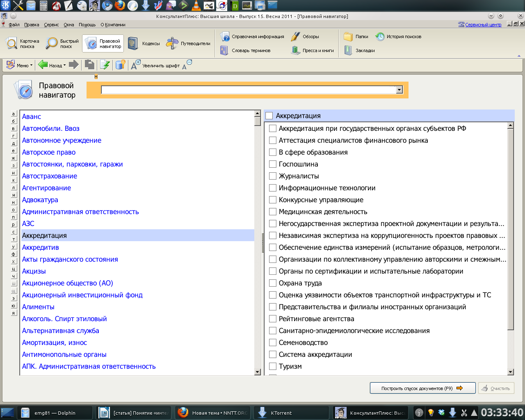Decrease font size with A minus icon

[x=187, y=64]
